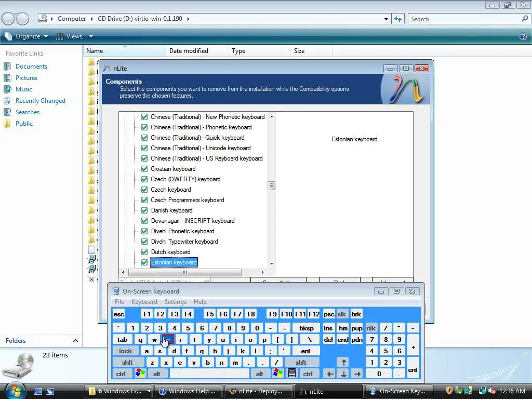
Task: Click the up arrow key on On-Screen Keyboard
Action: tap(344, 362)
